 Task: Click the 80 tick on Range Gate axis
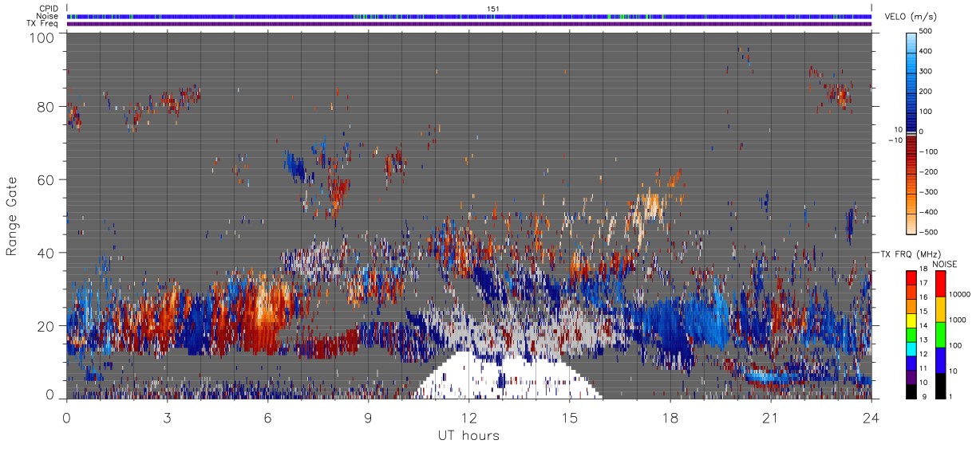tap(45, 106)
